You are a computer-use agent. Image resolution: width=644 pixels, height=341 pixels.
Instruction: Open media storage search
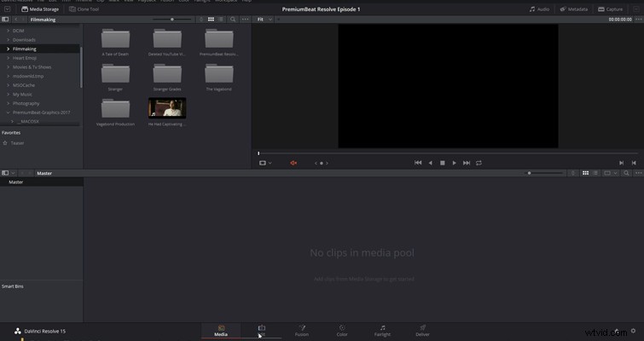click(x=233, y=20)
